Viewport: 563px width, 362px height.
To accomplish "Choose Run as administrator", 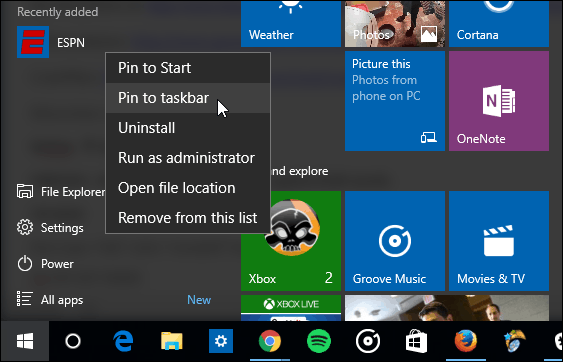I will tap(188, 158).
